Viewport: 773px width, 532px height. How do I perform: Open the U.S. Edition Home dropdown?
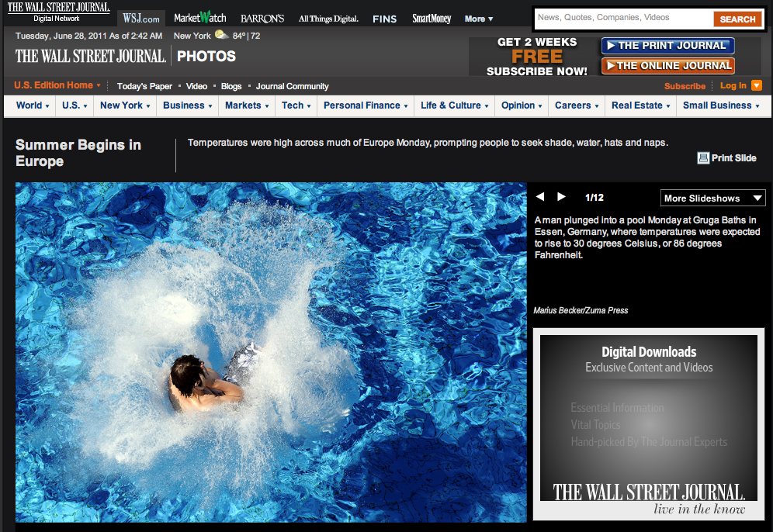[57, 85]
